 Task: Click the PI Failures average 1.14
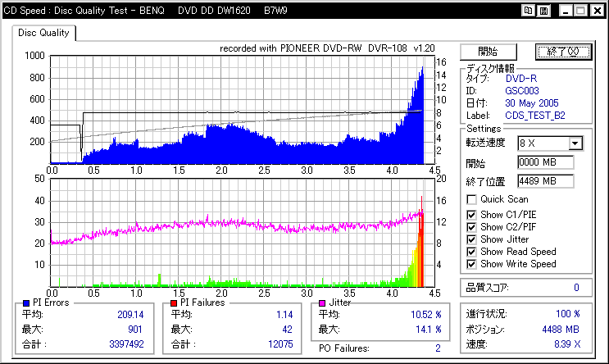point(284,315)
